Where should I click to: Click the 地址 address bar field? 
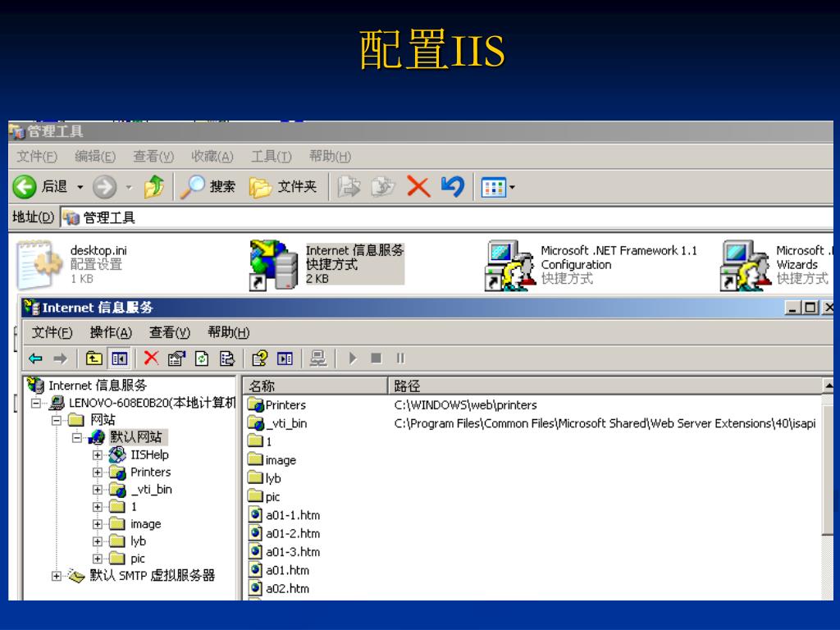pyautogui.click(x=447, y=217)
